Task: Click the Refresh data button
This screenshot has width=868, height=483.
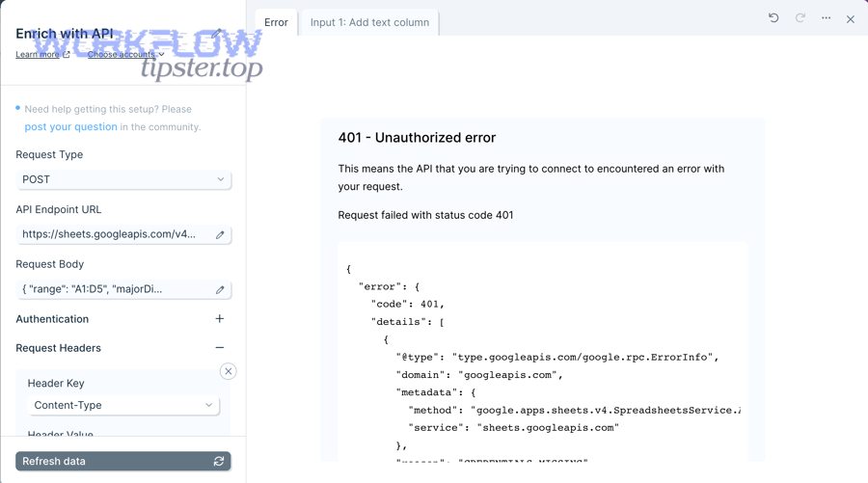Action: pyautogui.click(x=122, y=461)
